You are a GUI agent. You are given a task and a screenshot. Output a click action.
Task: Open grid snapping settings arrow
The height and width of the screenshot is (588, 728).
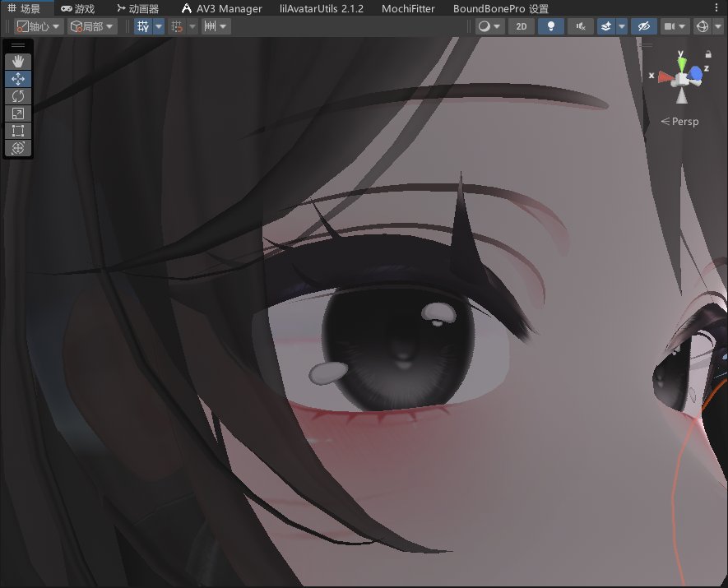point(192,26)
